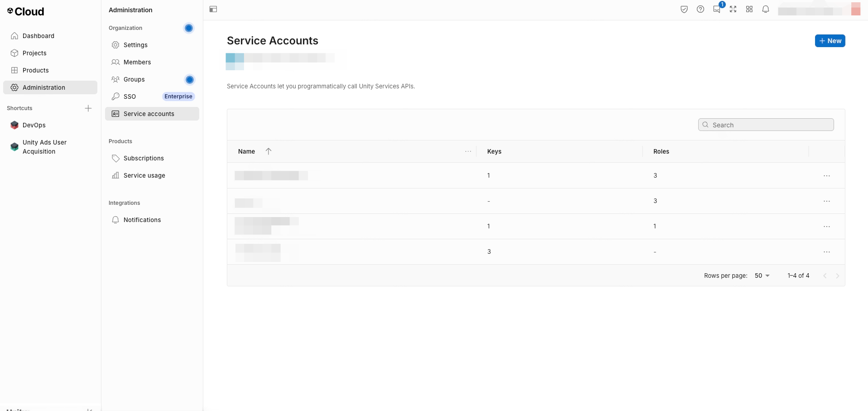Click the fullscreen expand icon

[733, 9]
